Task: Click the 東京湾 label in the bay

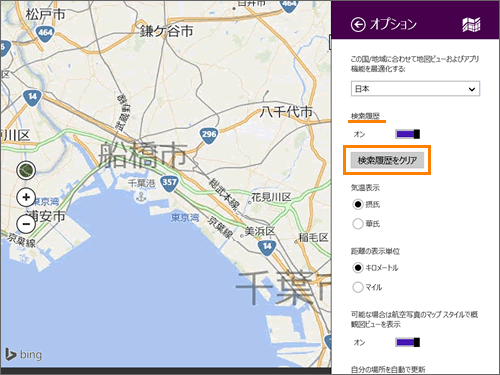Action: (x=185, y=218)
